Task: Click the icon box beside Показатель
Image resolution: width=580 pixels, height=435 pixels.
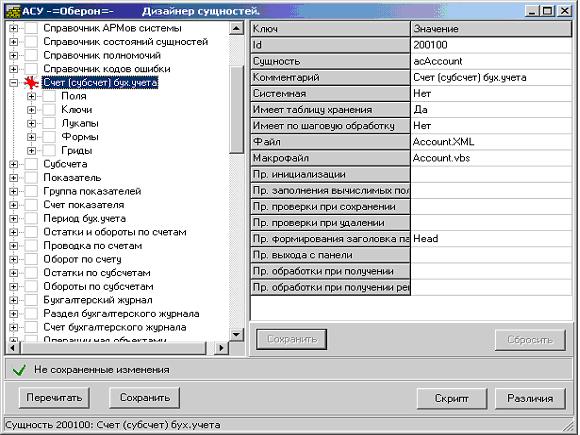Action: click(31, 178)
